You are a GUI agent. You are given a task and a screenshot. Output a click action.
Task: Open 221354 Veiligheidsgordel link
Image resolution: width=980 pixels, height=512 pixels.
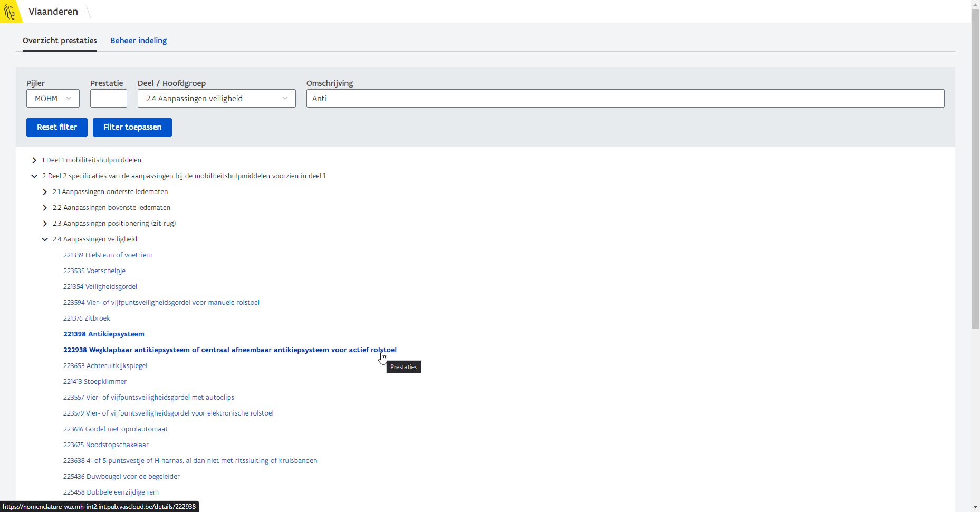point(100,287)
